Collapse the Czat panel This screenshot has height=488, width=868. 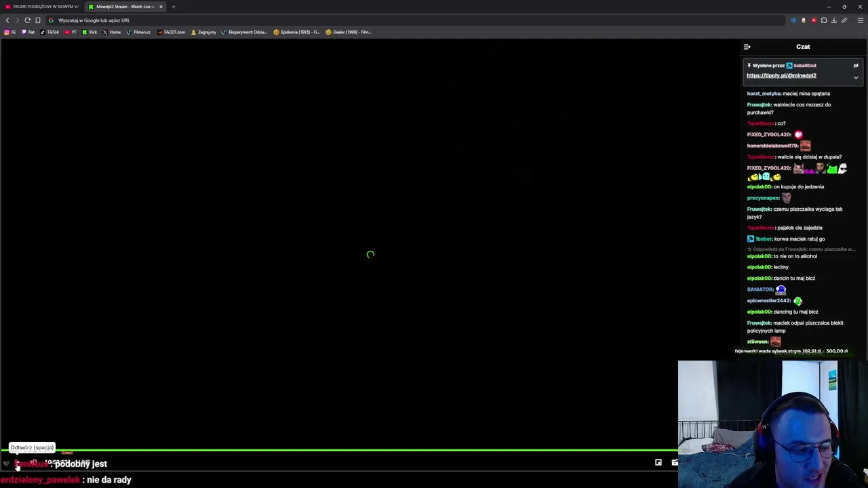(x=747, y=47)
